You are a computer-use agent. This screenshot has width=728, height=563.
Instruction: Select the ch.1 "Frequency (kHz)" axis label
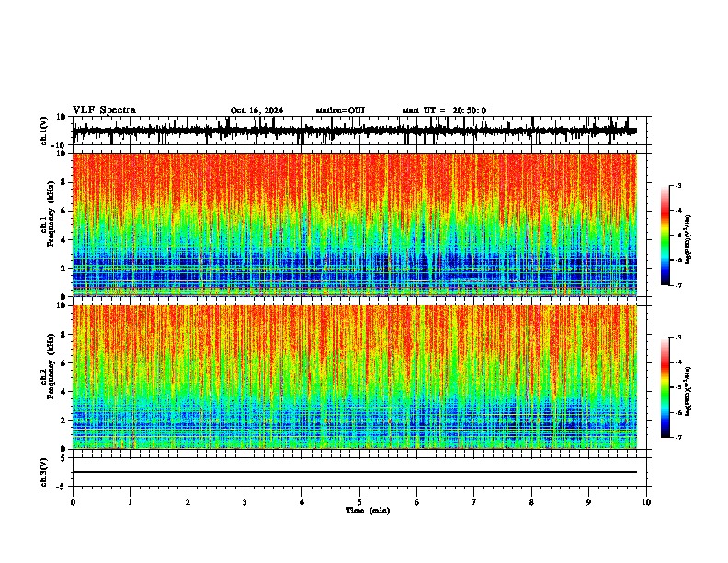click(51, 214)
